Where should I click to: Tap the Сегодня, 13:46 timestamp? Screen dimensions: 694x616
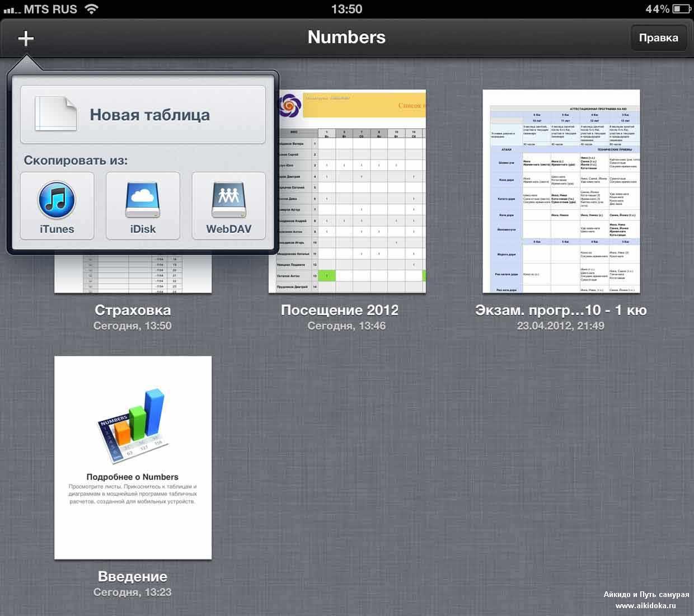(346, 326)
